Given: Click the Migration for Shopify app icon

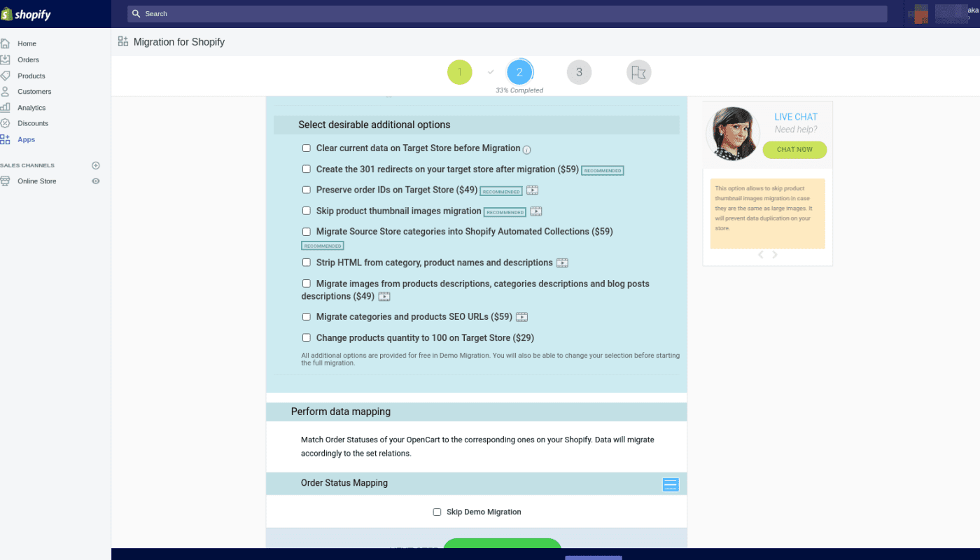Looking at the screenshot, I should point(123,41).
